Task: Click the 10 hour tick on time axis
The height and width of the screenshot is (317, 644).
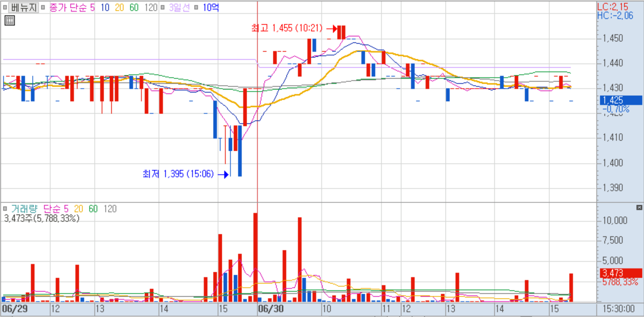Action: pyautogui.click(x=326, y=309)
